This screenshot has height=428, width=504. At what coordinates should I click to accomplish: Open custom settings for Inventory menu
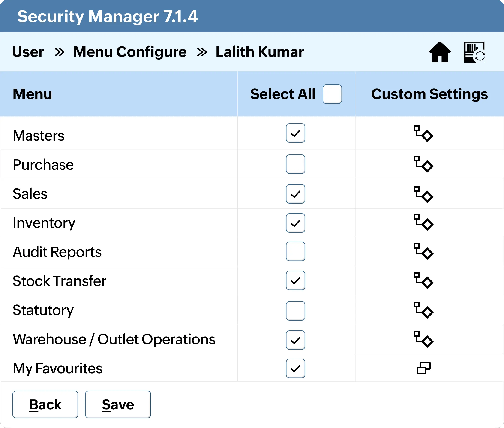pyautogui.click(x=424, y=223)
